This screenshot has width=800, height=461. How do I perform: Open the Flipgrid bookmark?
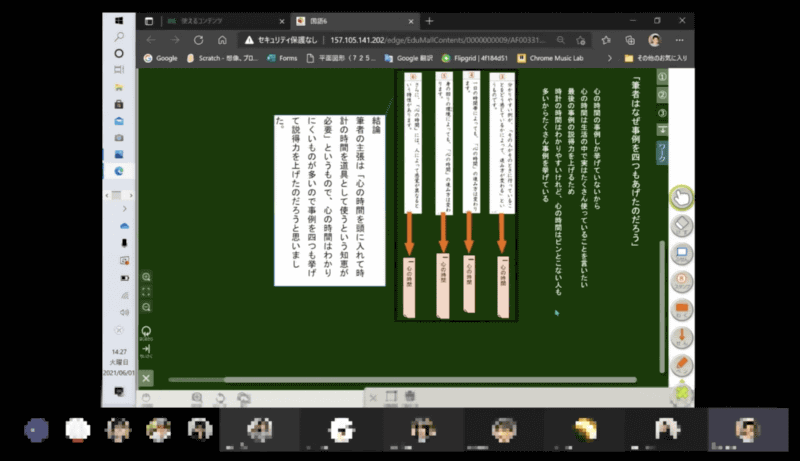(x=474, y=58)
